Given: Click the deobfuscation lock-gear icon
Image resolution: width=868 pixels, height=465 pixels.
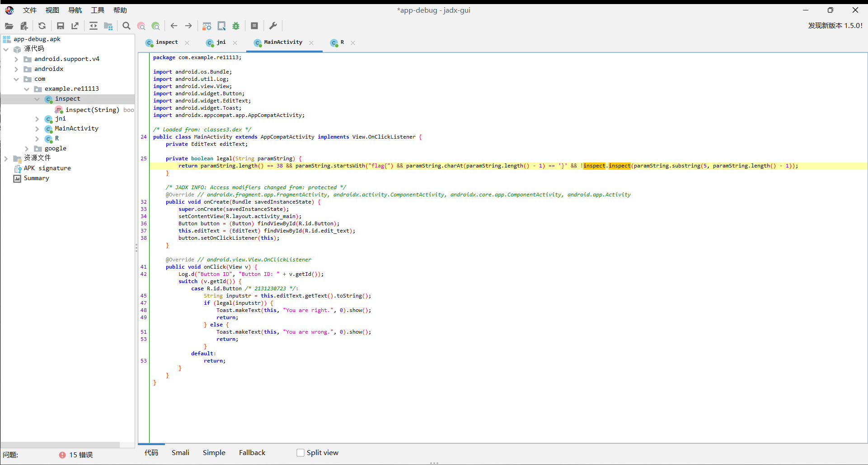Looking at the screenshot, I should tap(206, 26).
